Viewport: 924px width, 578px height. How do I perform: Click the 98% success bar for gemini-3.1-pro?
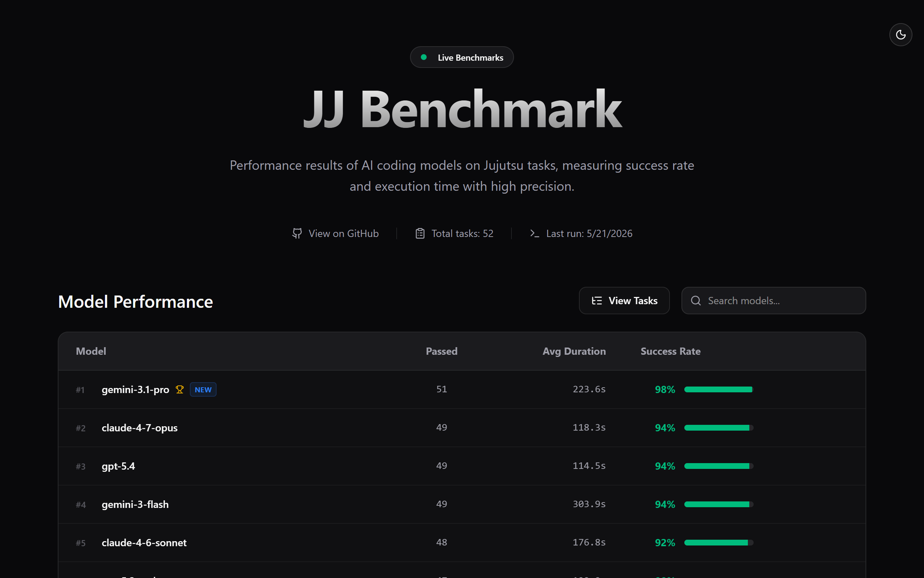(719, 389)
